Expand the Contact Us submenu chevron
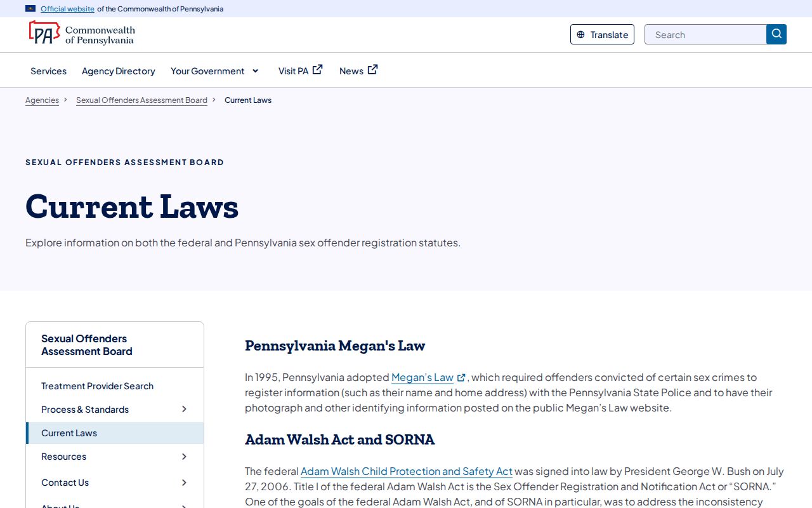Viewport: 812px width, 508px height. (185, 483)
